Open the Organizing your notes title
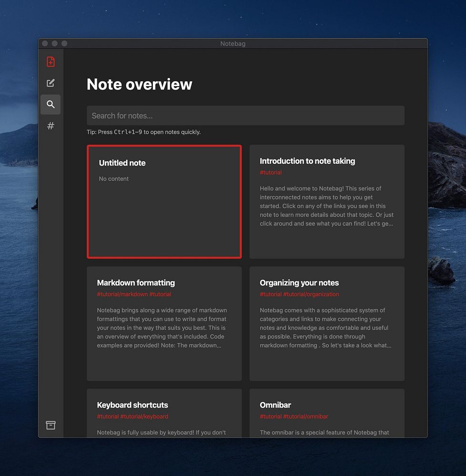Image resolution: width=466 pixels, height=476 pixels. click(x=299, y=283)
